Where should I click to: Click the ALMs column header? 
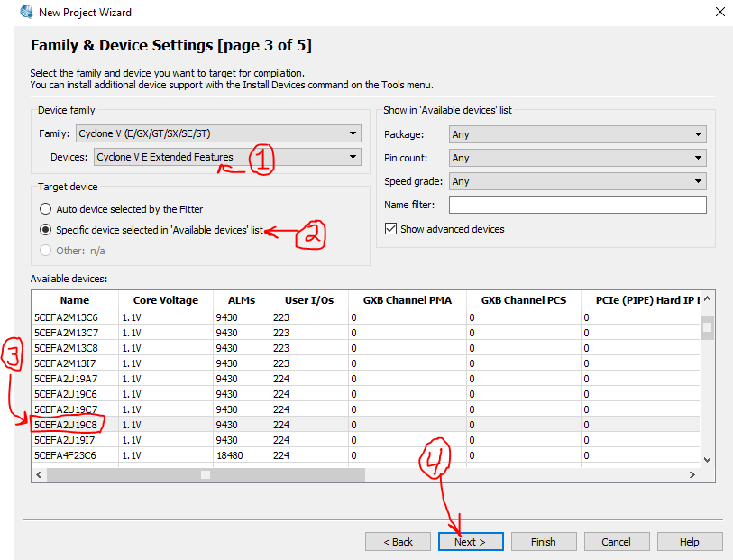point(241,300)
